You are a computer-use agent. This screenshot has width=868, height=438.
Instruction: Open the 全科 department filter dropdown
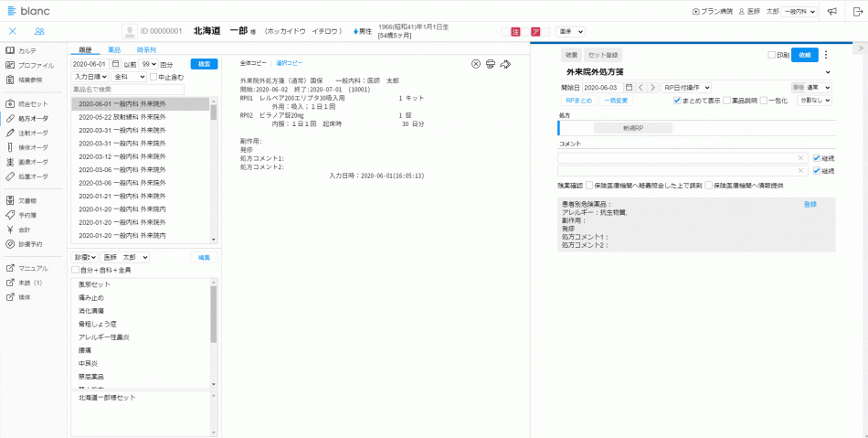coord(129,77)
